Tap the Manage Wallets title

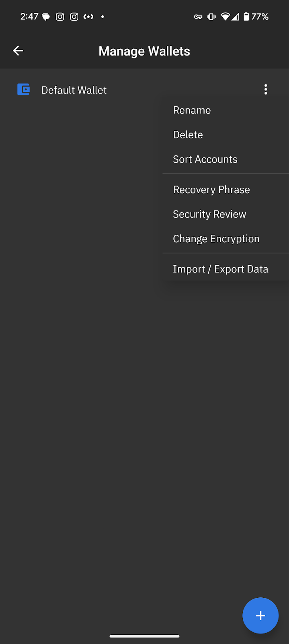(144, 51)
